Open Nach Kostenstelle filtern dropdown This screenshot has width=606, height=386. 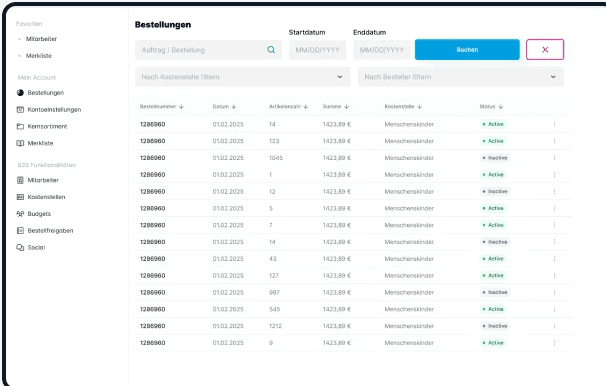pos(243,77)
